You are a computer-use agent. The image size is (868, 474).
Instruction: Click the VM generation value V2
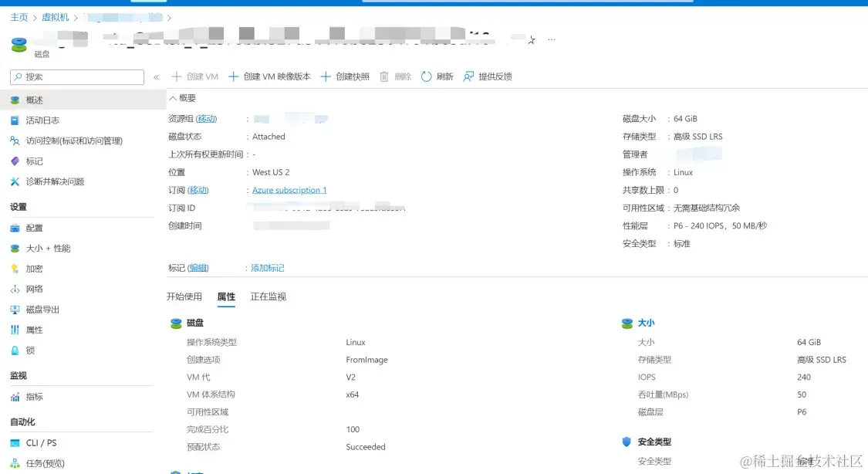pyautogui.click(x=351, y=377)
